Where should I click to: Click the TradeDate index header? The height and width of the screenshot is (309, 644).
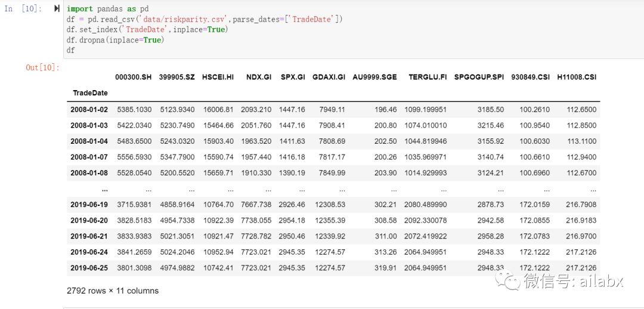91,93
